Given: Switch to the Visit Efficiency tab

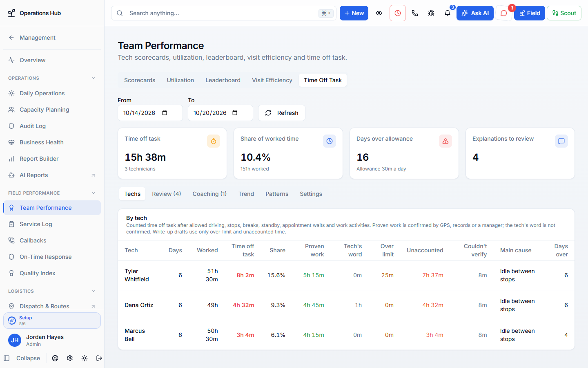Looking at the screenshot, I should coord(272,80).
